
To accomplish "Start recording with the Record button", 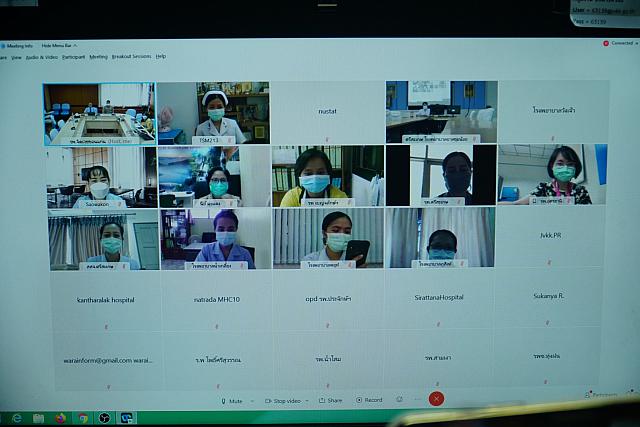I will click(367, 400).
